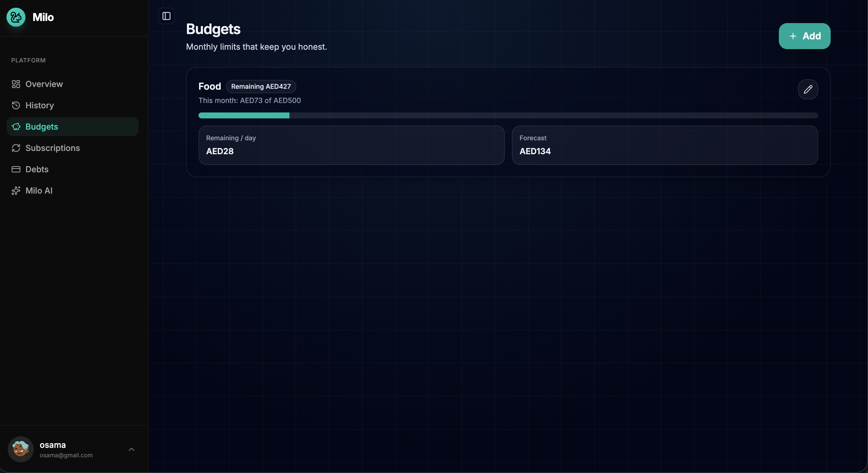868x473 pixels.
Task: Click the Food budget progress bar
Action: point(508,115)
